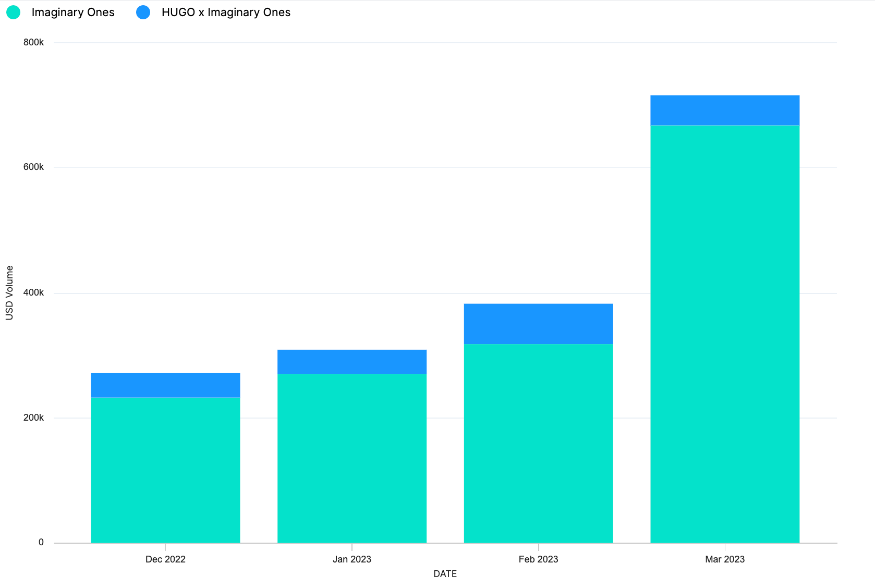This screenshot has height=588, width=875.
Task: Click the 'Jan 2023' axis label
Action: pyautogui.click(x=352, y=559)
